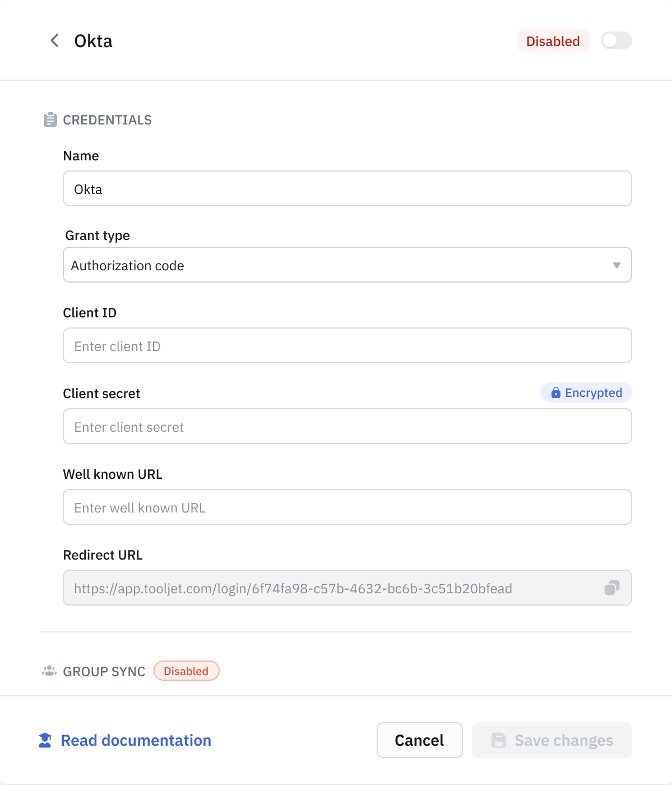Viewport: 672px width, 785px height.
Task: Click the CREDENTIALS section header
Action: click(108, 119)
